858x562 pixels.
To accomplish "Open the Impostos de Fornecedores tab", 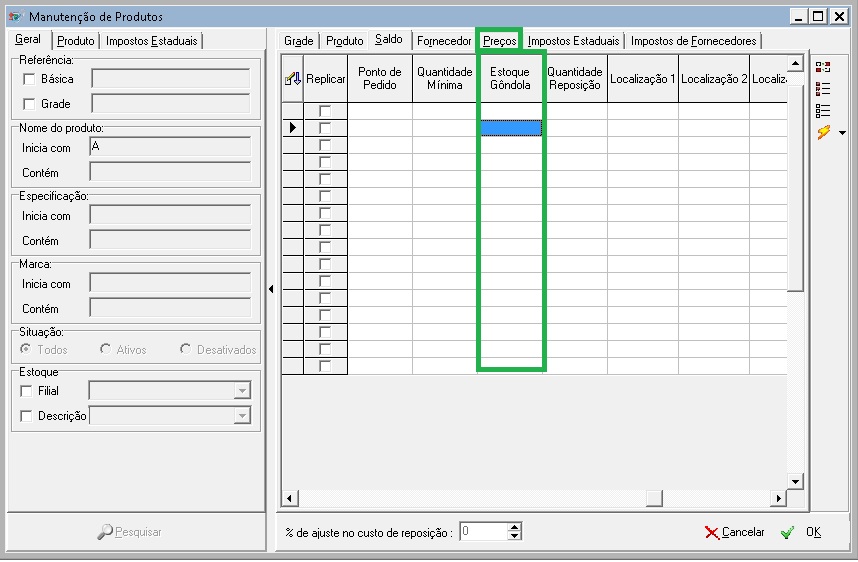I will click(x=693, y=41).
